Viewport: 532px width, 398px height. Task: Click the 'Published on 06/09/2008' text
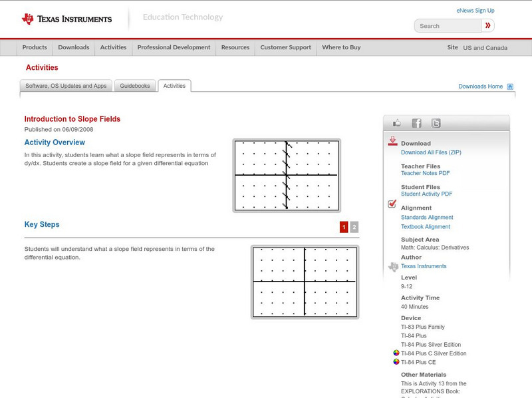(x=59, y=129)
